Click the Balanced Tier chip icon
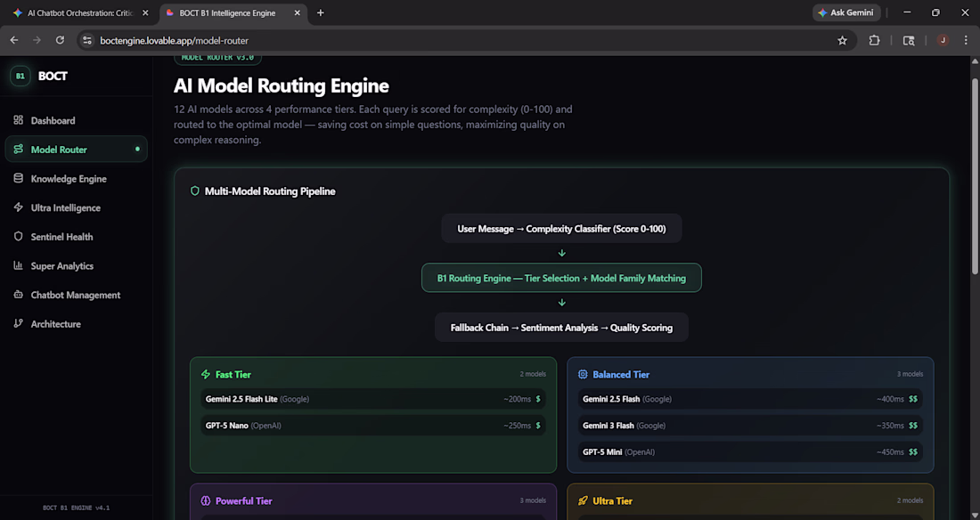 tap(583, 374)
